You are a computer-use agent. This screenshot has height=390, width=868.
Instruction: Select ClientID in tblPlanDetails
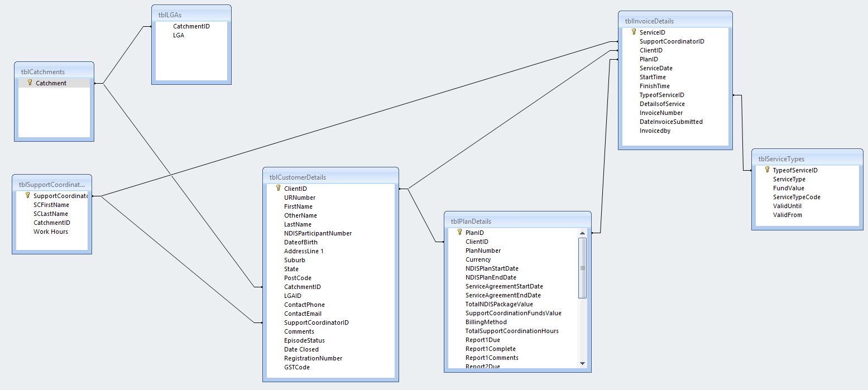[x=477, y=242]
